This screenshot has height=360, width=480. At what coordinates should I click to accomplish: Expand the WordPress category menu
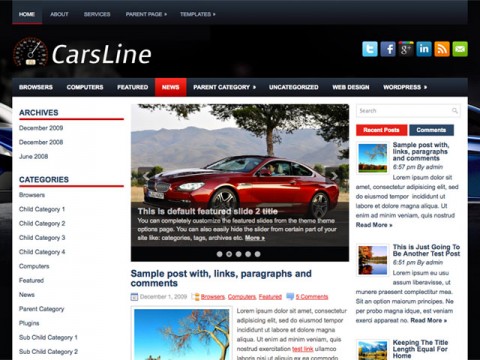(x=405, y=87)
